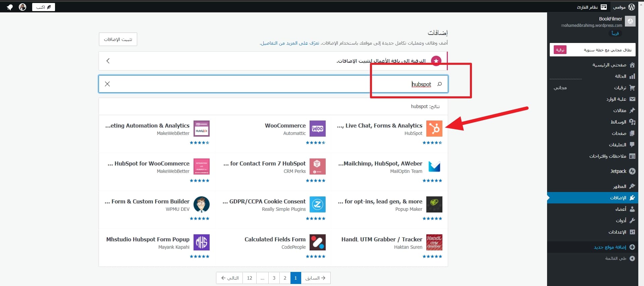Viewport: 644px width, 286px height.
Task: Expand the upgrade banner chevron arrow
Action: tap(108, 61)
